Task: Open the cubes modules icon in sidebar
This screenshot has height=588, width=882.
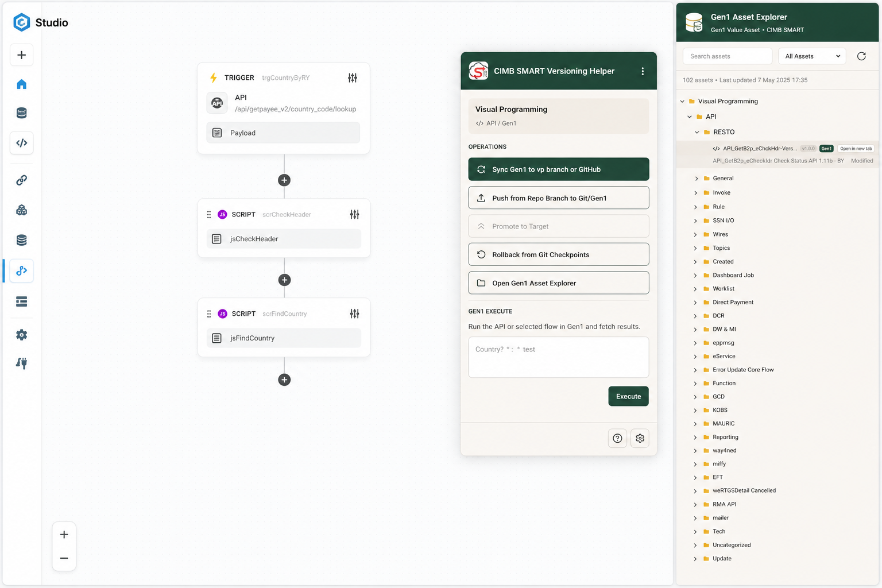Action: click(x=21, y=210)
